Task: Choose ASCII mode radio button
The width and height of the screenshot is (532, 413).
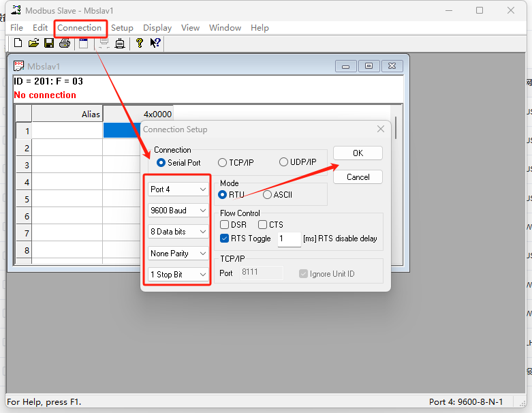Action: 267,194
